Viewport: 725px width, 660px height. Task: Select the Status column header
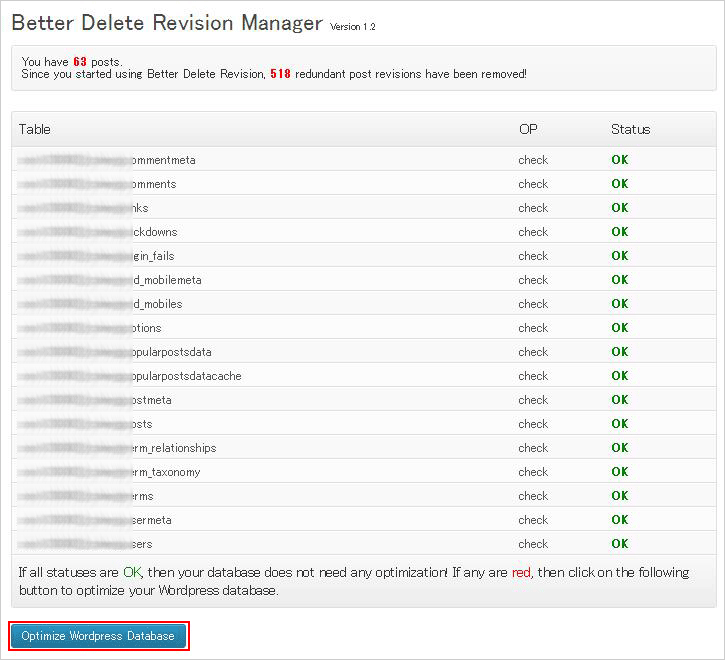pos(631,129)
